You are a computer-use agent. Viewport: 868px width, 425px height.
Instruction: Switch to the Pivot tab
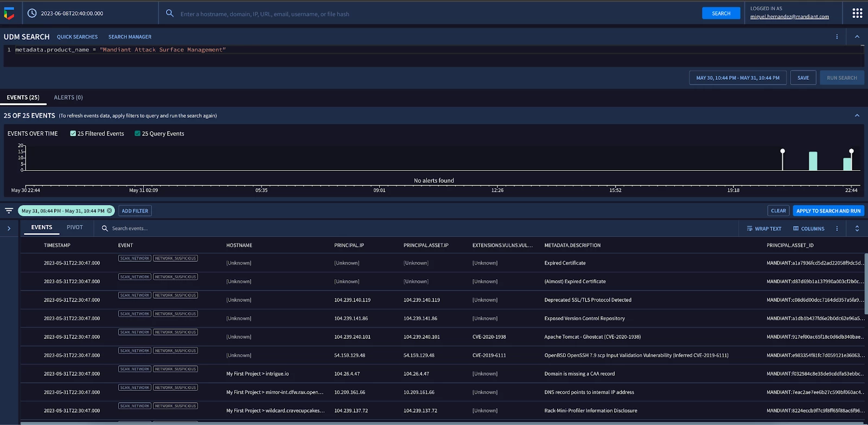coord(75,228)
